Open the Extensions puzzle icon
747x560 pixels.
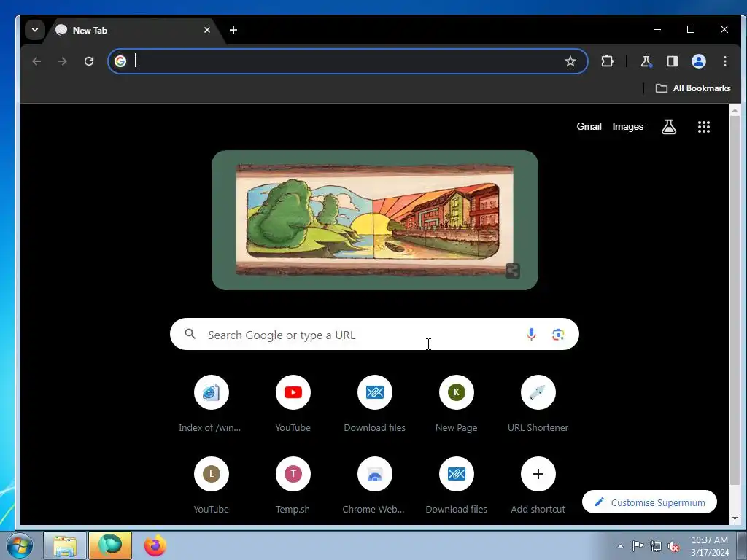coord(607,61)
